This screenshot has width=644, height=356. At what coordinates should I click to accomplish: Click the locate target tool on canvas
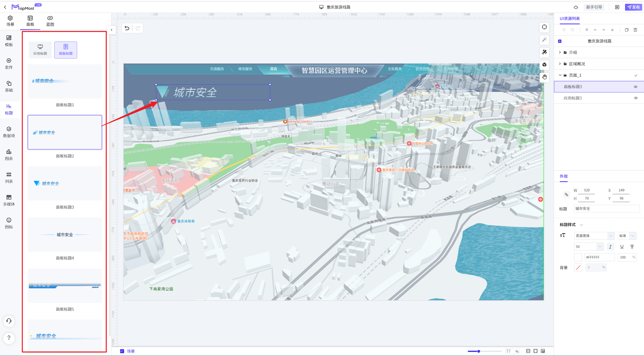[x=544, y=27]
